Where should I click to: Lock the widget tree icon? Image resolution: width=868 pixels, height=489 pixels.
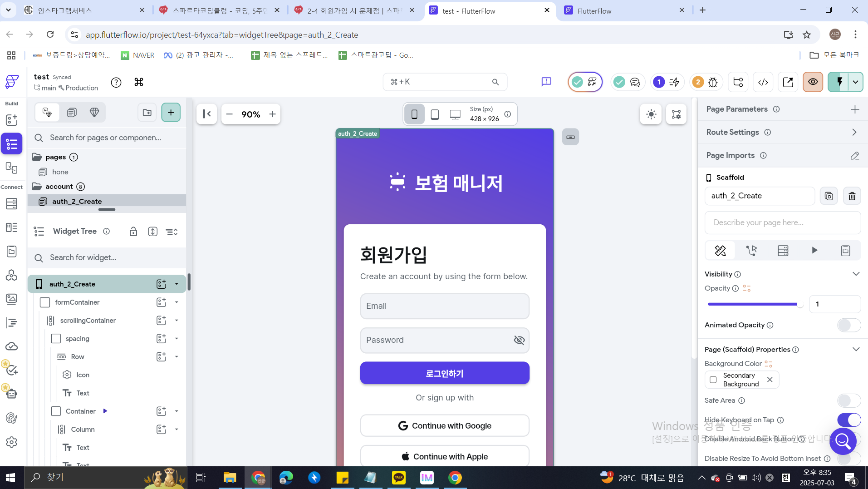pos(133,232)
